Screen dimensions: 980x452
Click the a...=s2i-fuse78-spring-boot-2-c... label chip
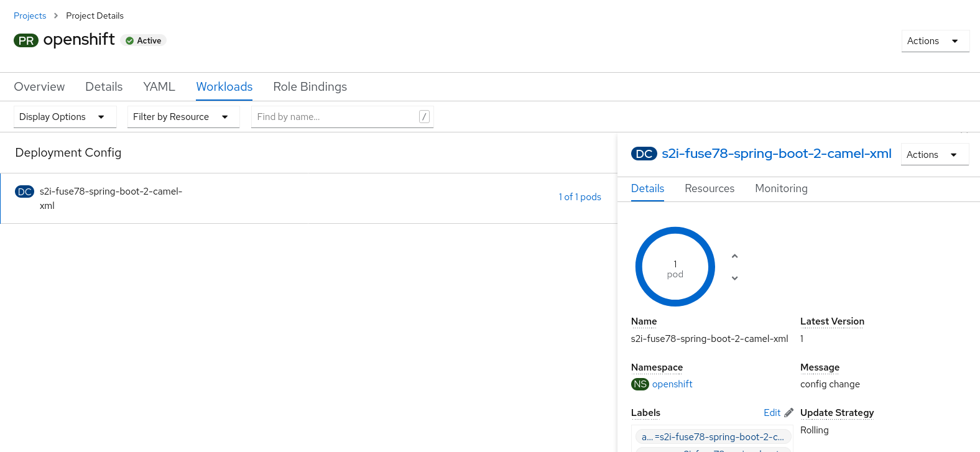713,437
